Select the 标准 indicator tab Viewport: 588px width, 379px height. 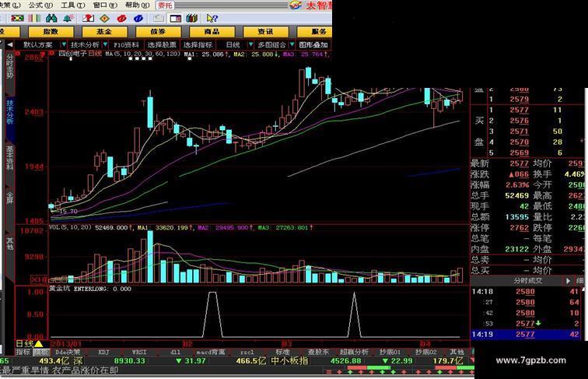[283, 352]
